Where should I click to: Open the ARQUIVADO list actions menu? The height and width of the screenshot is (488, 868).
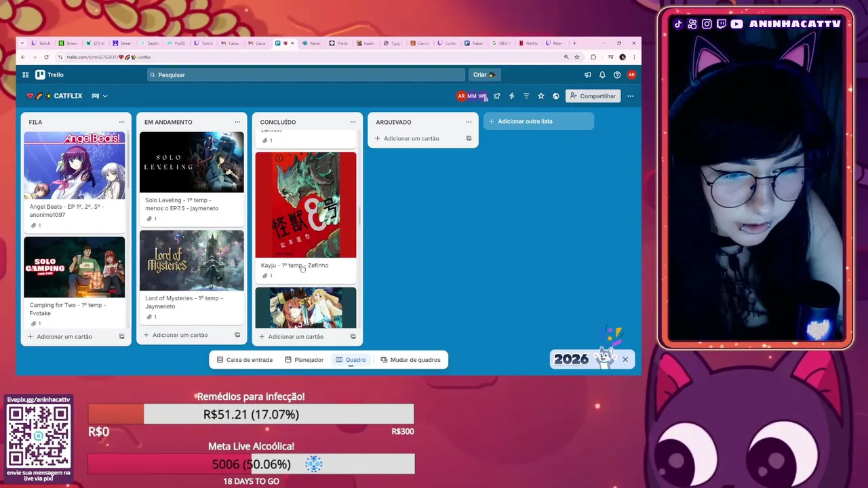(469, 122)
